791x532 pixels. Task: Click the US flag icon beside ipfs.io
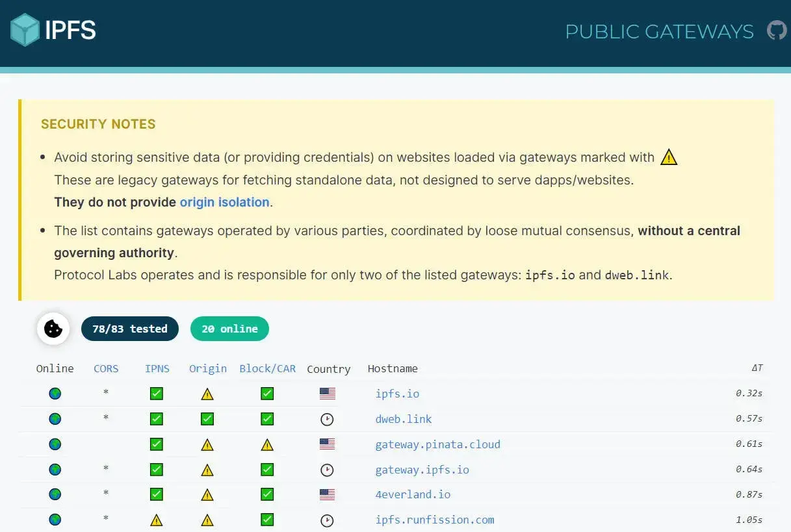tap(327, 393)
